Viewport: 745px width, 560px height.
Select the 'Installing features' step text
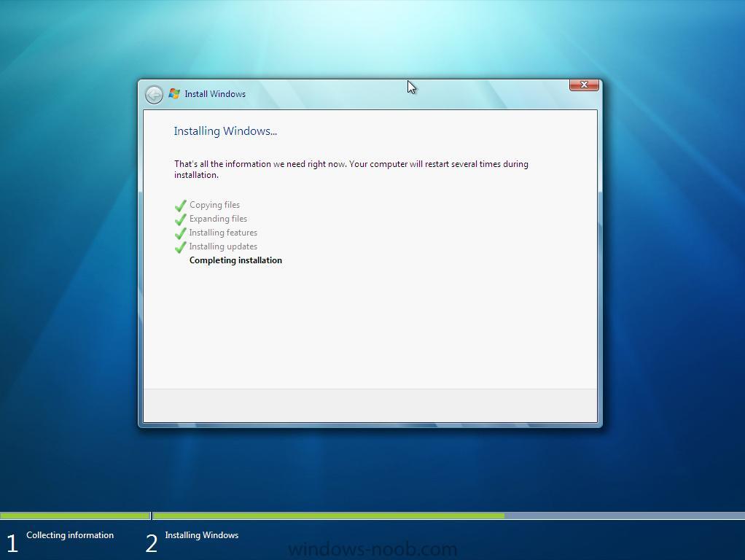click(x=223, y=233)
